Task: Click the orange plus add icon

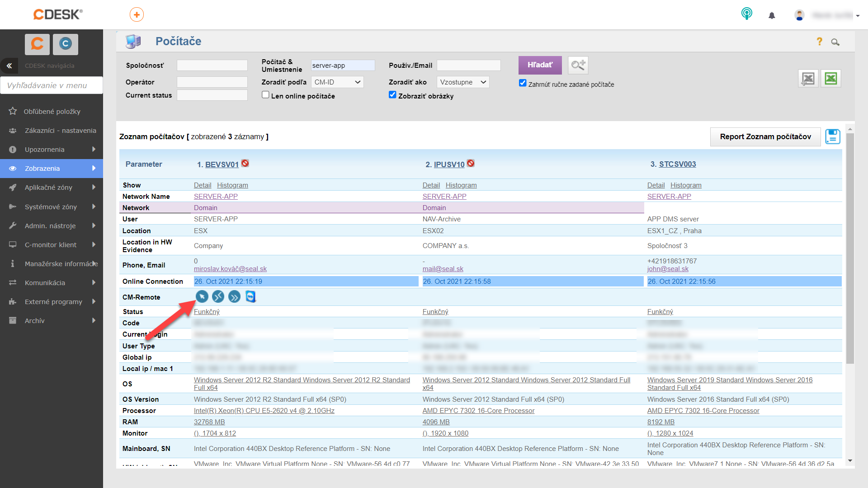Action: [137, 14]
